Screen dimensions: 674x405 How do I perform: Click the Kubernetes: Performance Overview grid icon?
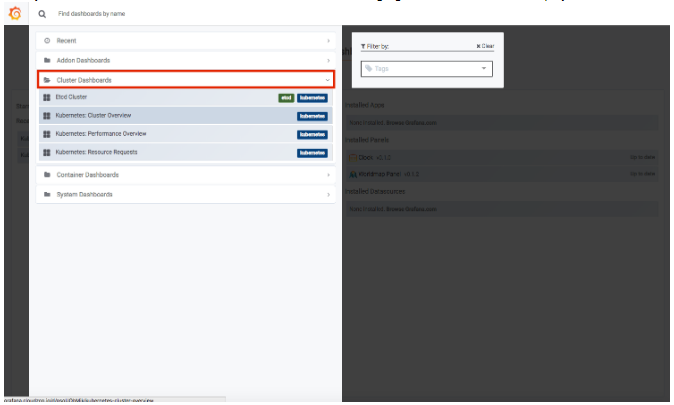point(47,134)
